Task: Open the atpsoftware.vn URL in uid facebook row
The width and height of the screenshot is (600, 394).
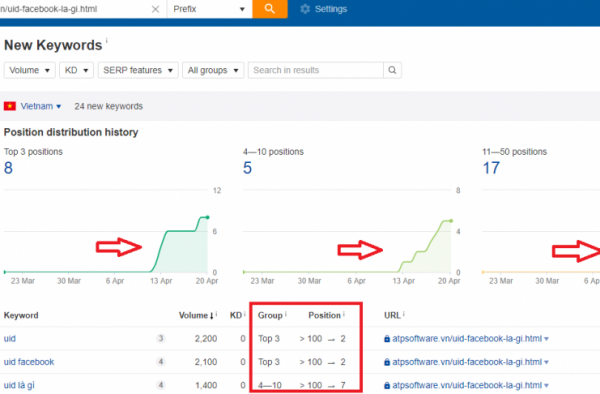Action: [x=467, y=362]
